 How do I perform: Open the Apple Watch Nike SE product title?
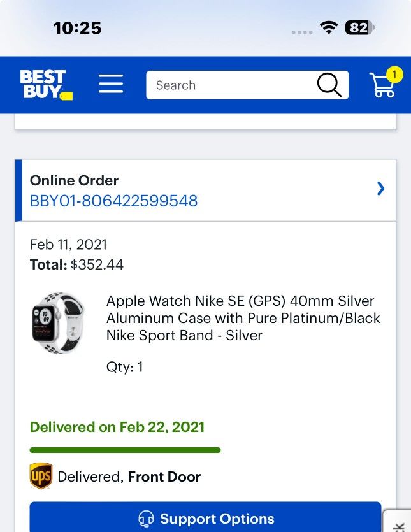tap(243, 318)
